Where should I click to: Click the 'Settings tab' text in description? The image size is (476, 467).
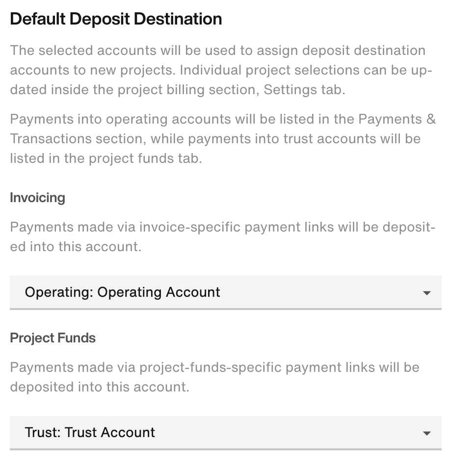pos(304,89)
